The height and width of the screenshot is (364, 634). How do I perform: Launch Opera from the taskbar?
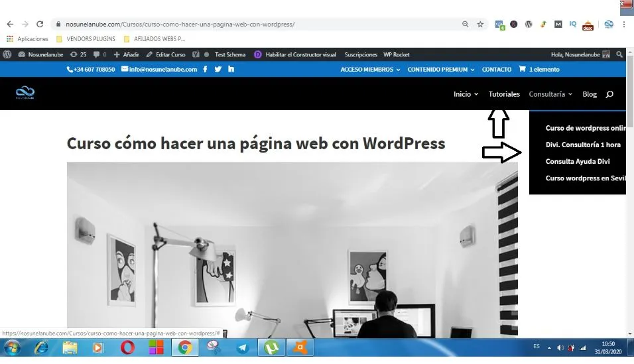click(x=127, y=347)
